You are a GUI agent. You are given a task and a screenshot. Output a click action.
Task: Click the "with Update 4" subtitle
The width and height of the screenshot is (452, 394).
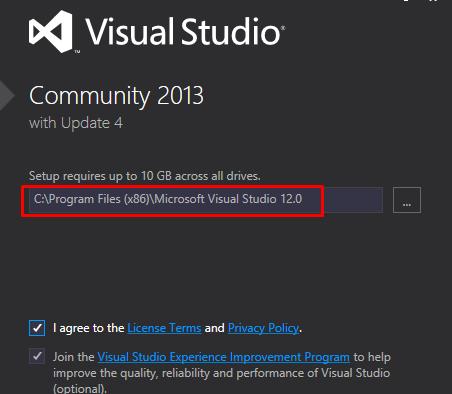click(76, 123)
